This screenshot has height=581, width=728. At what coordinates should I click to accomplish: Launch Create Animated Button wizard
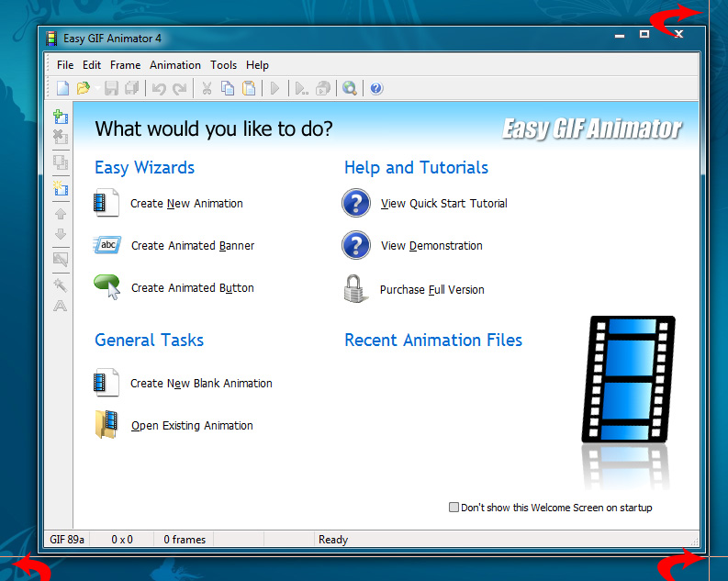(193, 287)
